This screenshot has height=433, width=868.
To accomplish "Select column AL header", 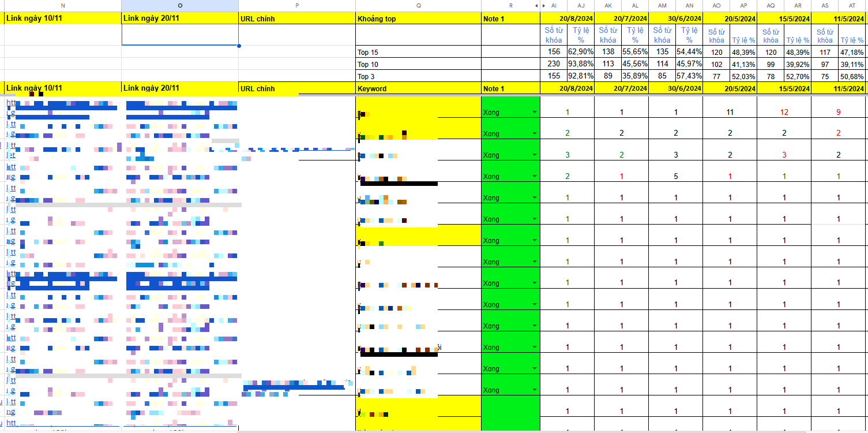I will tap(635, 5).
